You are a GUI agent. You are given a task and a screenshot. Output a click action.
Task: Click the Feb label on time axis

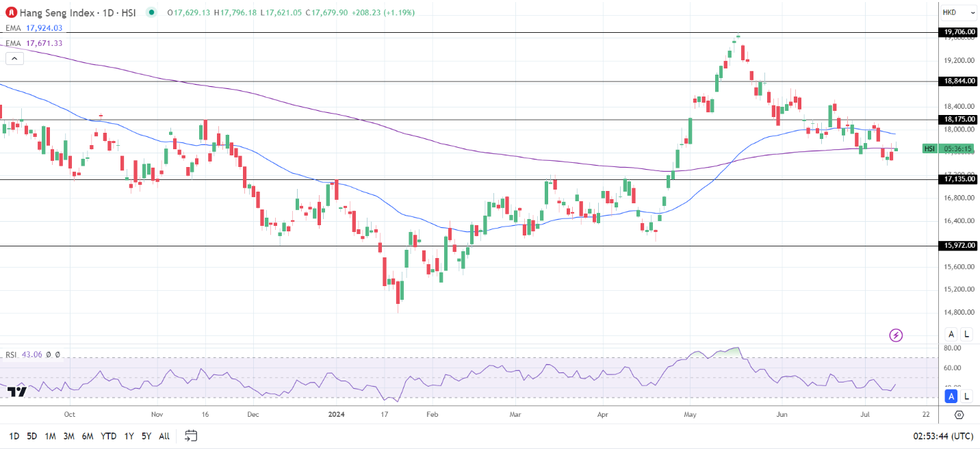click(x=431, y=415)
